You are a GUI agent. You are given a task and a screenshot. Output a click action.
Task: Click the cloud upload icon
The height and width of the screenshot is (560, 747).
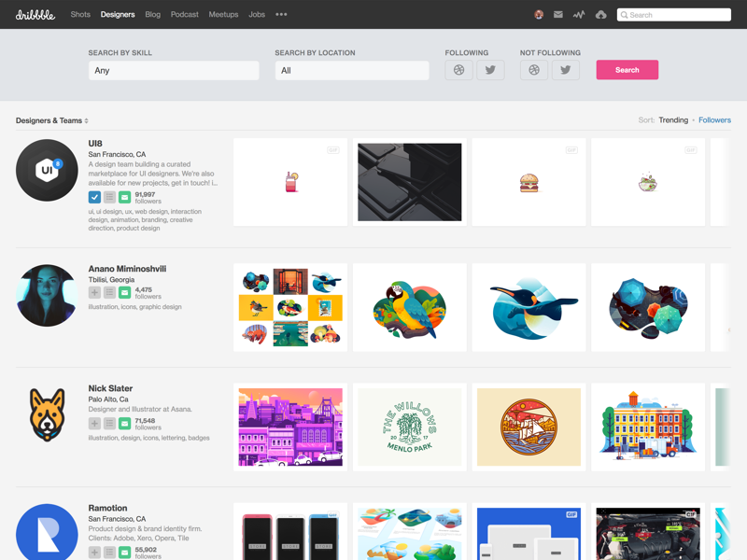(x=600, y=15)
